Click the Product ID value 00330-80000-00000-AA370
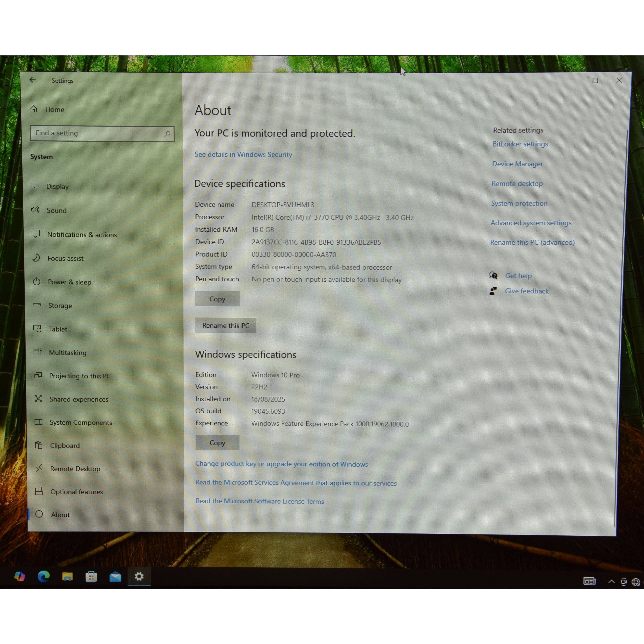Image resolution: width=644 pixels, height=644 pixels. pyautogui.click(x=294, y=255)
